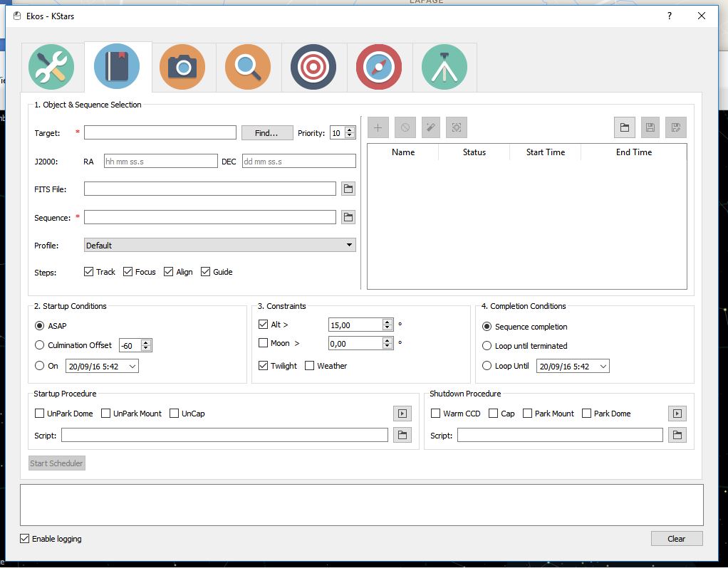Select the Culmination Offset radio button
728x568 pixels.
click(39, 345)
